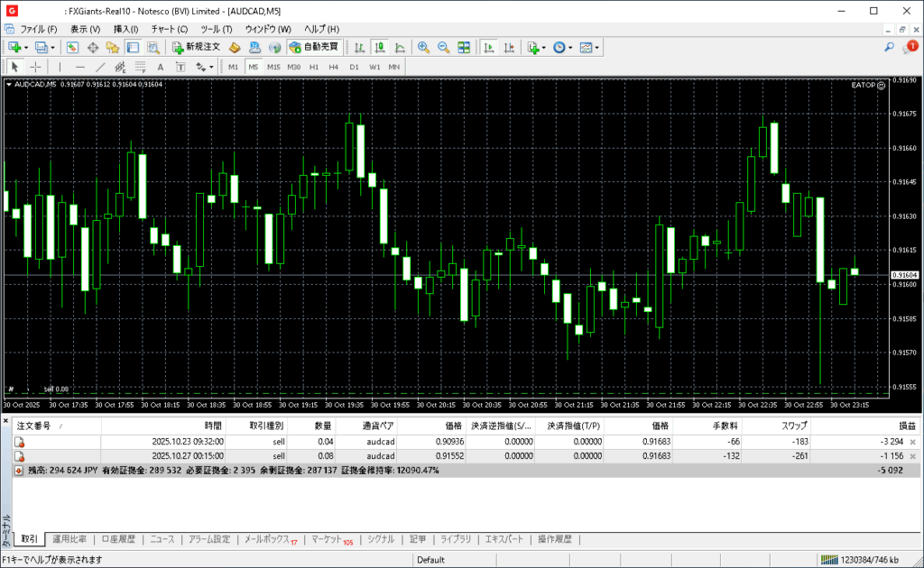Screen dimensions: 924x568
Task: Open the チャート (C) menu
Action: 169,29
